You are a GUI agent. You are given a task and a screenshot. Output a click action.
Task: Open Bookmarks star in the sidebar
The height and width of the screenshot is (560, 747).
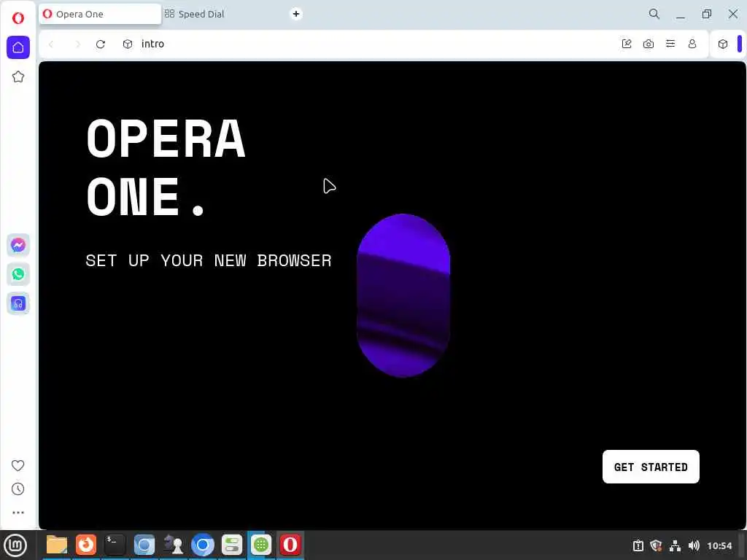pos(18,77)
